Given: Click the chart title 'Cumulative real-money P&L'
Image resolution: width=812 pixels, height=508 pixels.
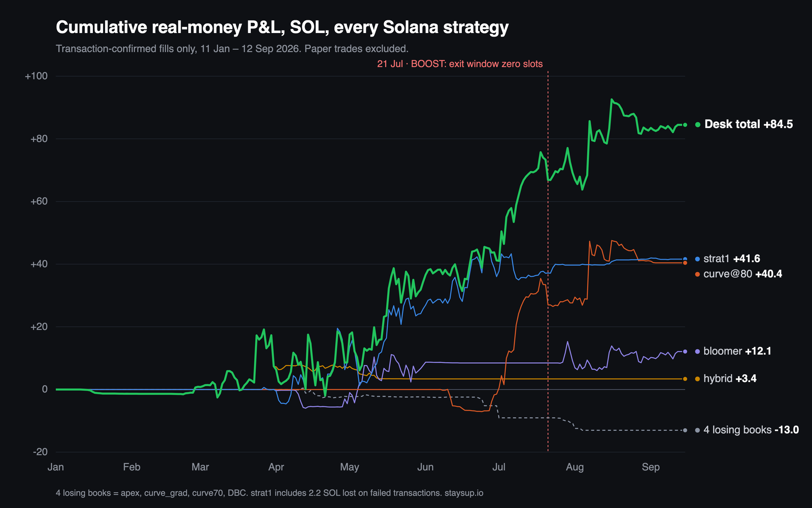Looking at the screenshot, I should 282,27.
